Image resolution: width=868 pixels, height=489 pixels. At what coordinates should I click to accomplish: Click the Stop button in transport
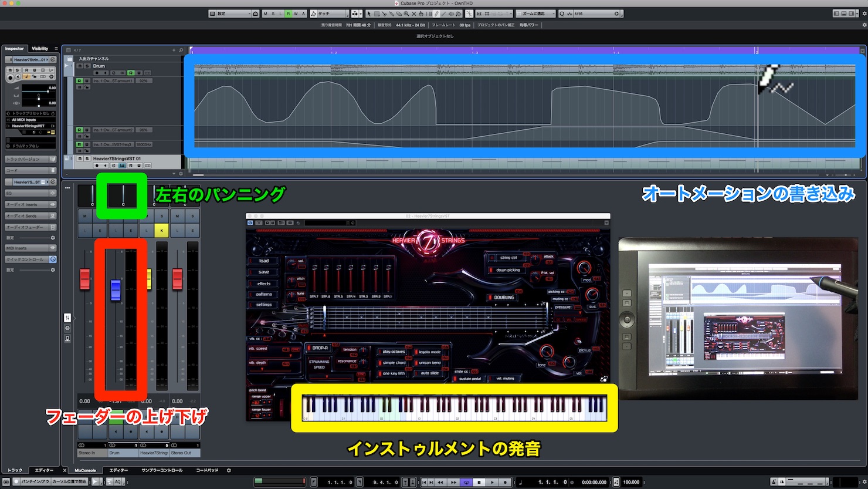click(x=479, y=482)
